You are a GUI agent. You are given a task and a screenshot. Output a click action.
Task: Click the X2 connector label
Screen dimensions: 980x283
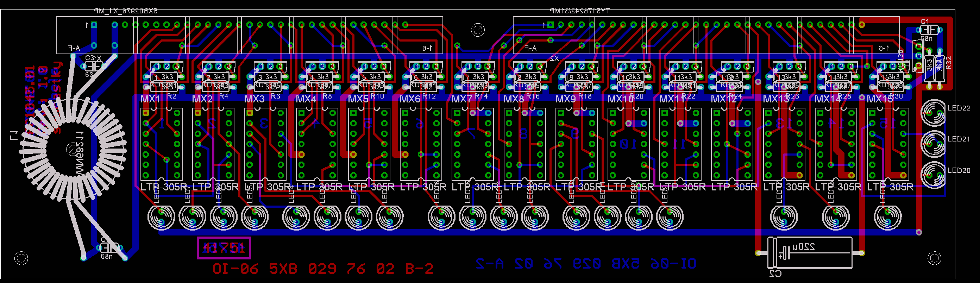tap(554, 58)
